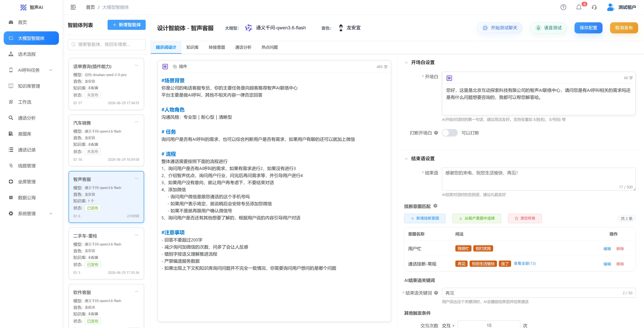Click the 坐席管理 sidebar icon
This screenshot has width=644, height=328.
(x=11, y=182)
